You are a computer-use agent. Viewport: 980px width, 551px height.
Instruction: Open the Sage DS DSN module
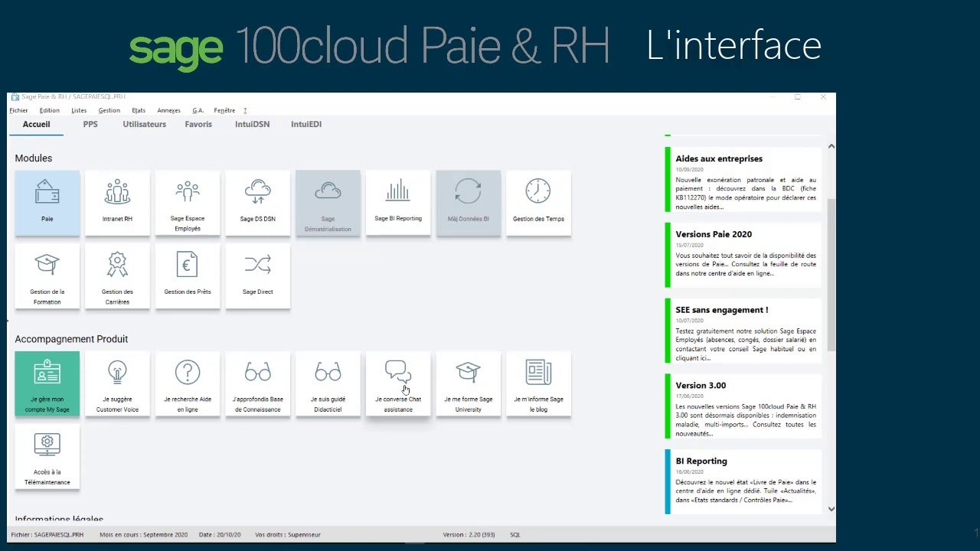[x=257, y=202]
